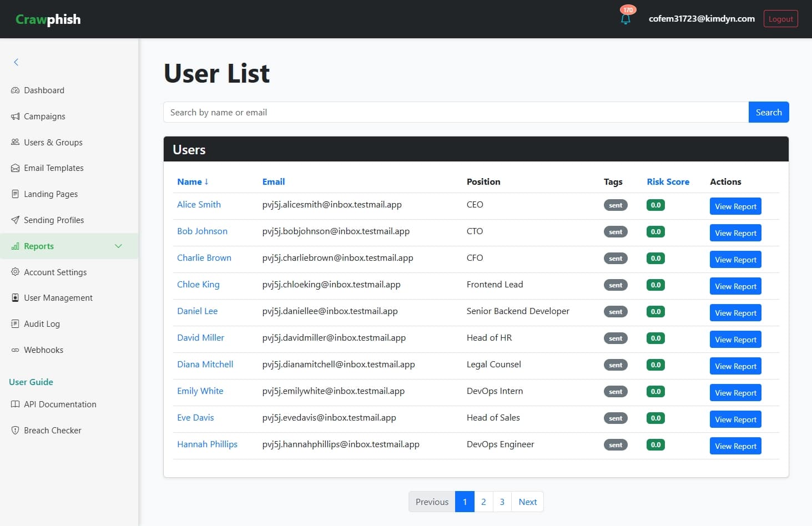Screen dimensions: 812x526
Task: Open Users & Groups section
Action: pos(53,142)
